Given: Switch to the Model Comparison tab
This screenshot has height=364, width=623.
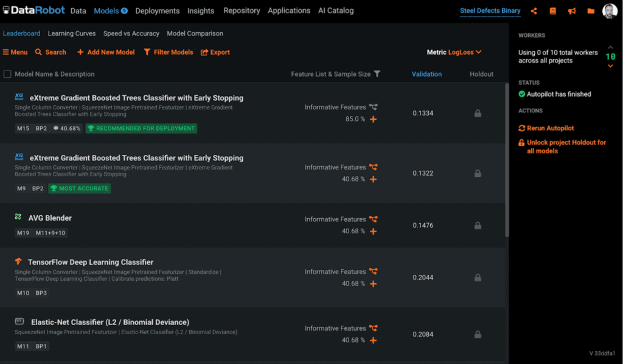Looking at the screenshot, I should [x=195, y=33].
